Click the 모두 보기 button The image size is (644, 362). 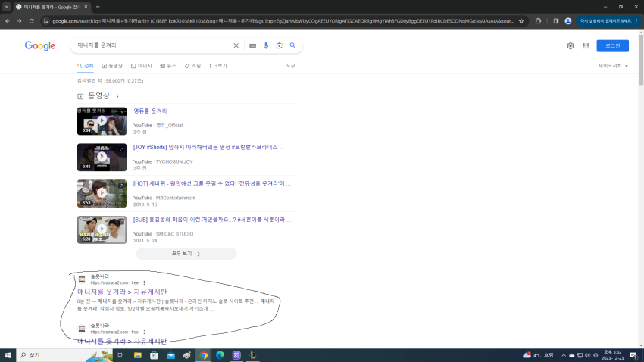(x=186, y=254)
